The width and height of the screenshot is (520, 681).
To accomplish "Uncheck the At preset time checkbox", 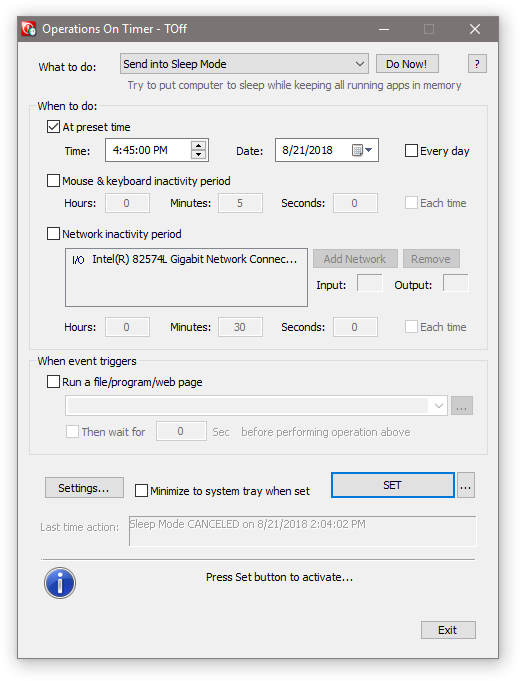I will (x=53, y=127).
